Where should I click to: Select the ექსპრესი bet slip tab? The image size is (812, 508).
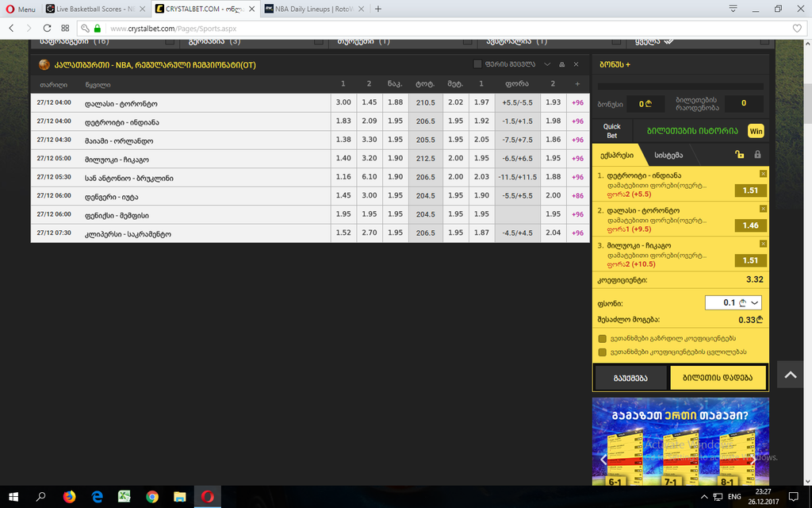point(617,155)
